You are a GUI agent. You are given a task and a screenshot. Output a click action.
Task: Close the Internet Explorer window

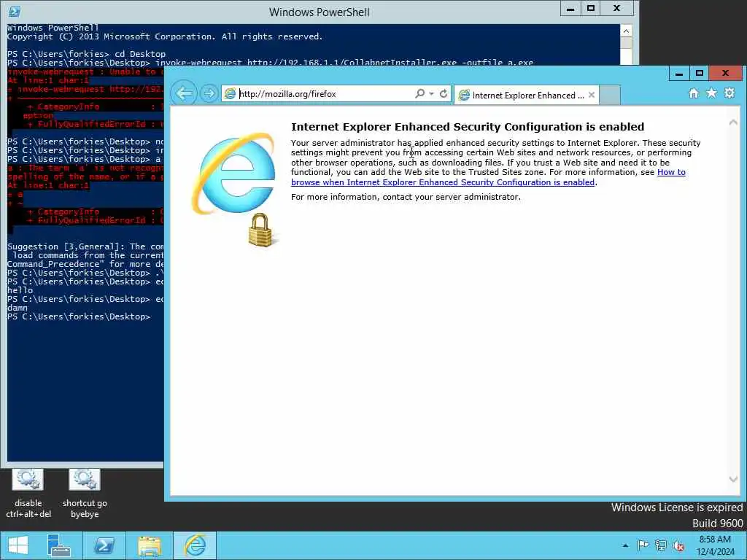pyautogui.click(x=725, y=74)
